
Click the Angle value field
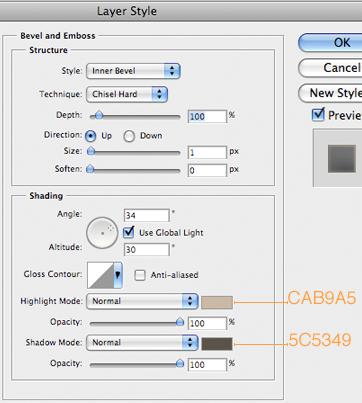click(147, 215)
